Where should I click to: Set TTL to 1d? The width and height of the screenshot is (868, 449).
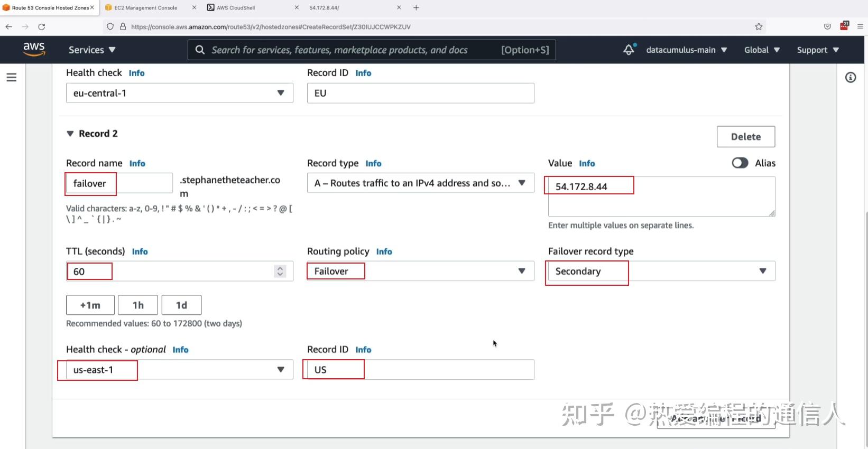pos(181,305)
